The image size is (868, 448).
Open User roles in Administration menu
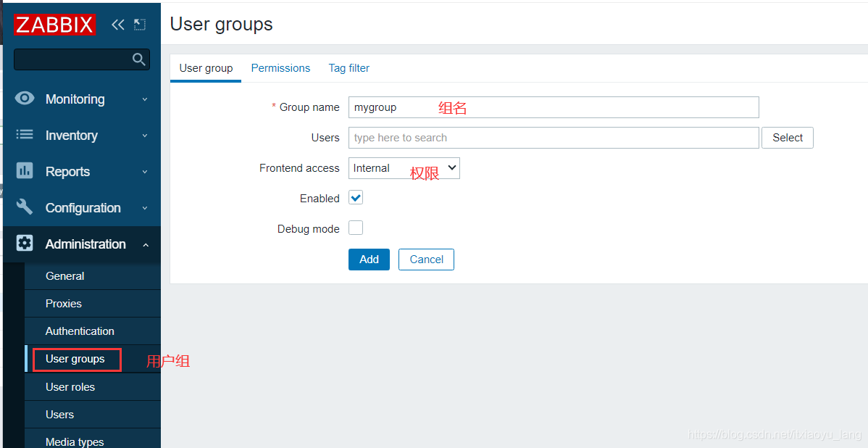pos(70,387)
